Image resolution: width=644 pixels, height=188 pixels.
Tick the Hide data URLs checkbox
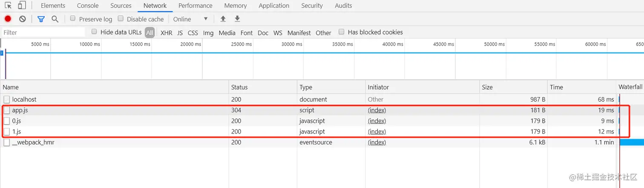[94, 32]
